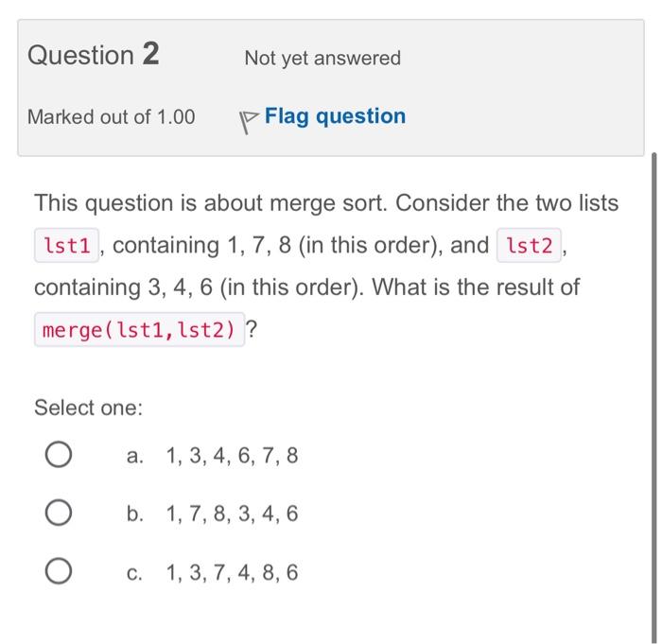The image size is (662, 644).
Task: Click the Marked out of 1.00 text
Action: [x=111, y=117]
